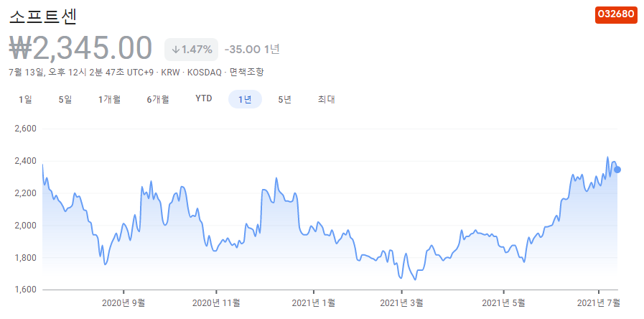This screenshot has width=644, height=319.
Task: Click the 1.47% decrease percentage chip
Action: tap(192, 50)
